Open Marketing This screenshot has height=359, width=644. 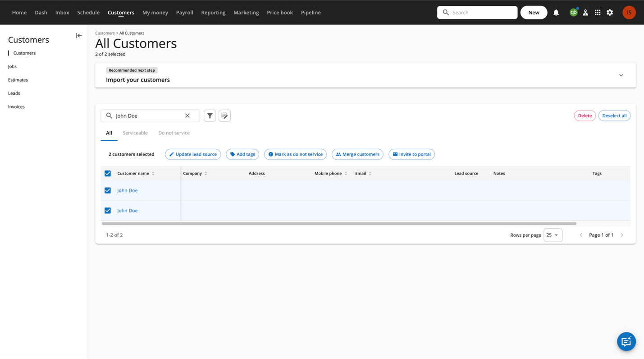point(246,13)
